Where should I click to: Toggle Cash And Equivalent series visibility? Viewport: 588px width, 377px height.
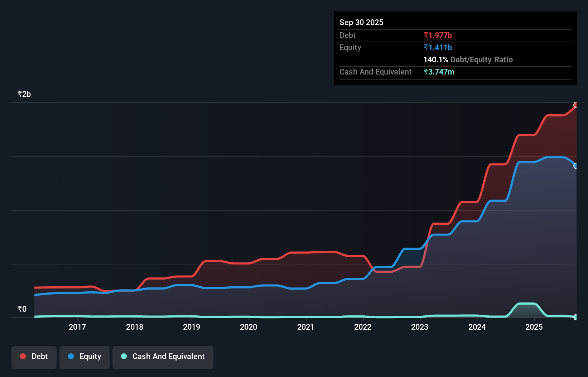pos(163,357)
